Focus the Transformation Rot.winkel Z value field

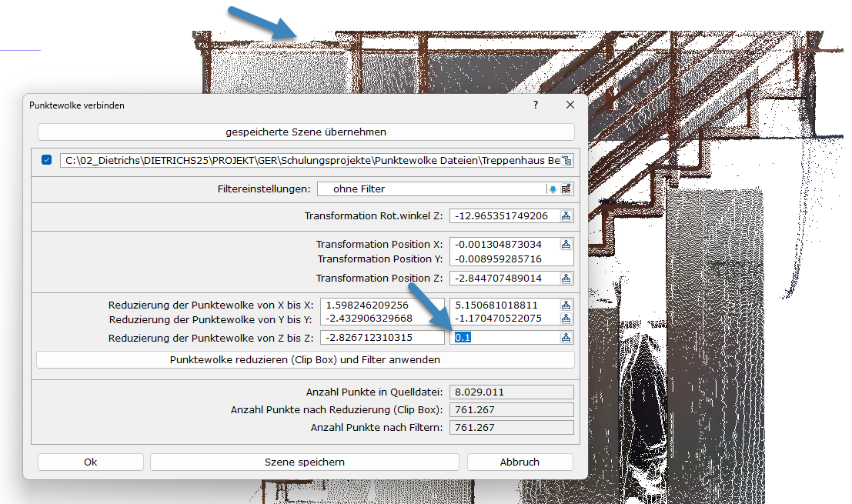[x=503, y=216]
